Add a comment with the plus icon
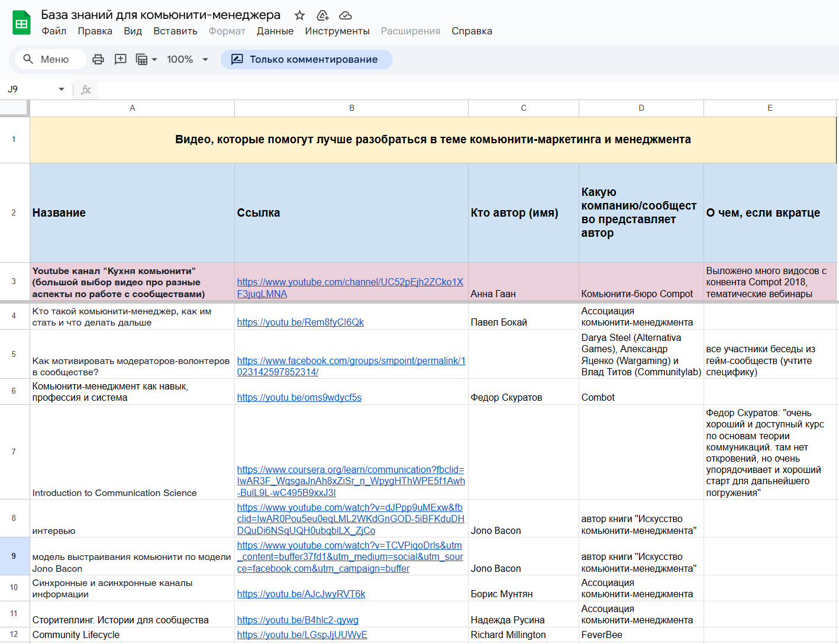 coord(121,59)
